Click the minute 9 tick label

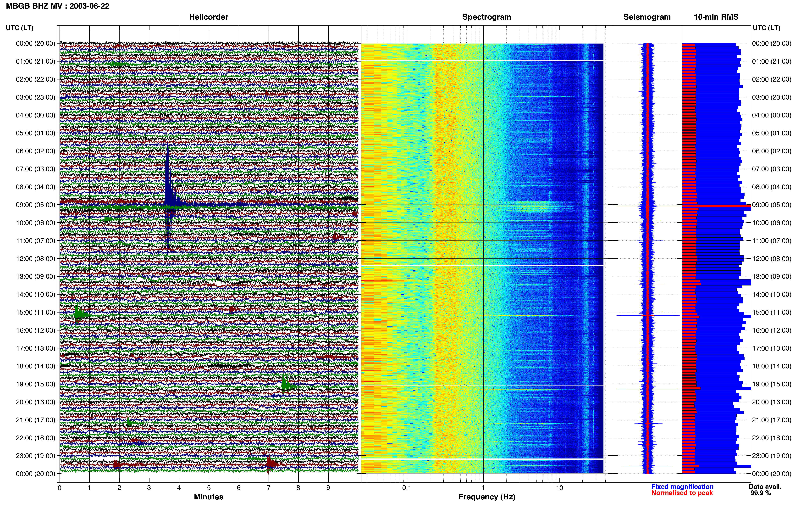[328, 487]
